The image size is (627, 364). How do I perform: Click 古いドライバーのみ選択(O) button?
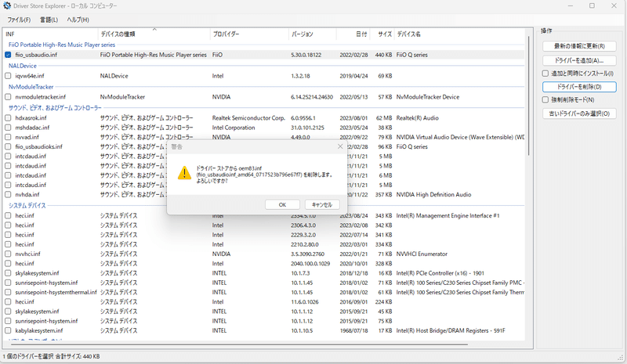point(579,114)
